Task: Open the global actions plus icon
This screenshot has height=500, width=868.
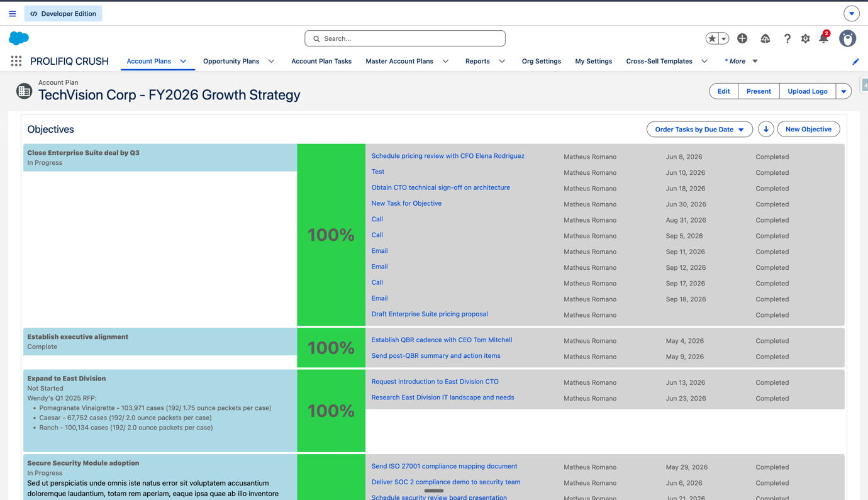Action: coord(742,38)
